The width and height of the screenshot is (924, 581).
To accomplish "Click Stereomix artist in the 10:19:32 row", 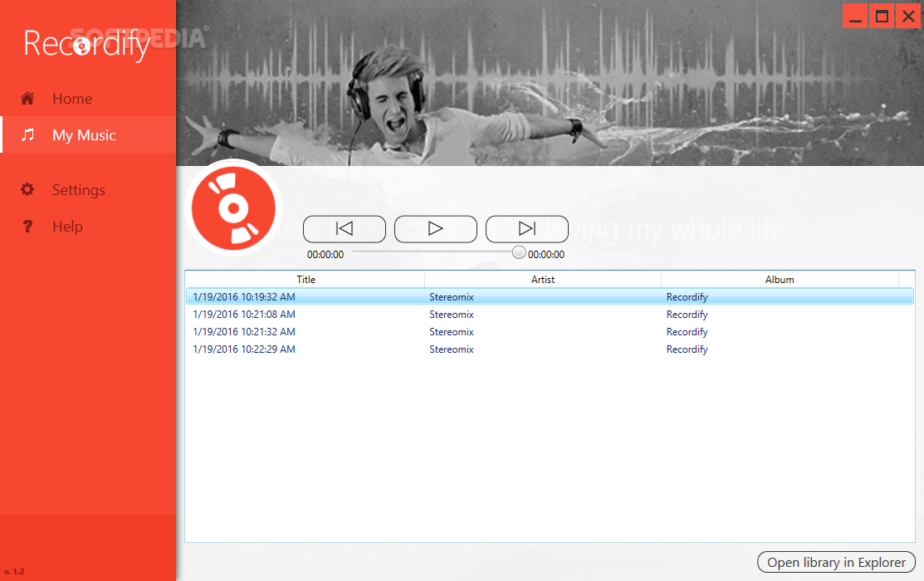I will [x=452, y=297].
